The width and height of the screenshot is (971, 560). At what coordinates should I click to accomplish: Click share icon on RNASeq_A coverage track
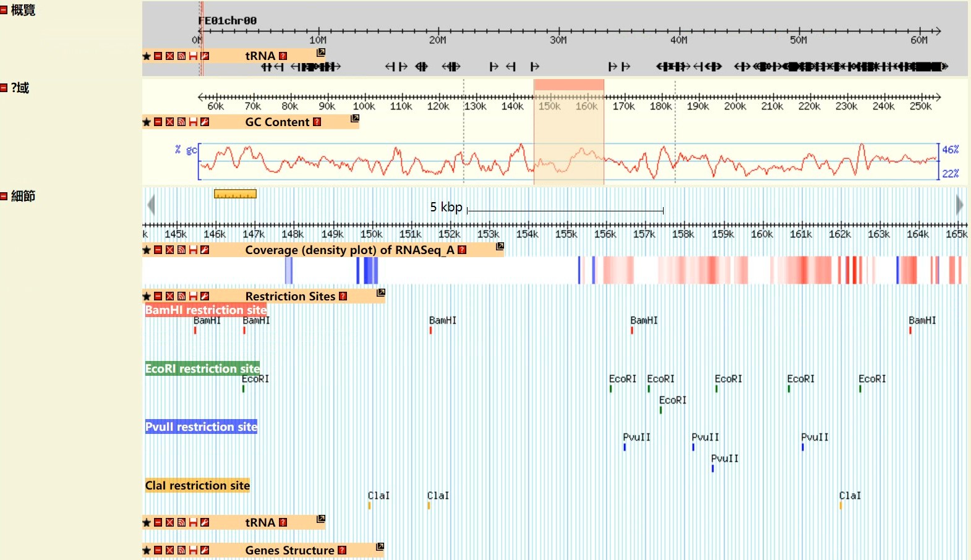point(181,250)
